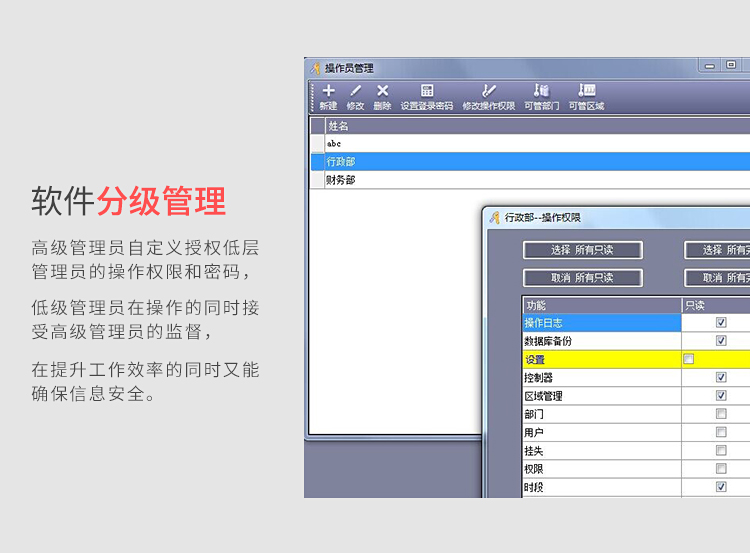Toggle 只读 checkbox for 设置 row

(689, 359)
